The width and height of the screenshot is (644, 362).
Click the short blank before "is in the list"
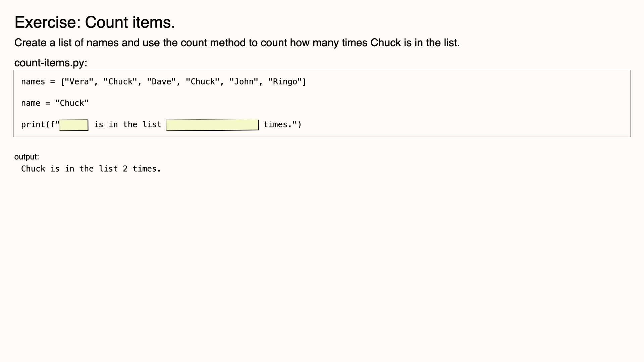(x=74, y=125)
